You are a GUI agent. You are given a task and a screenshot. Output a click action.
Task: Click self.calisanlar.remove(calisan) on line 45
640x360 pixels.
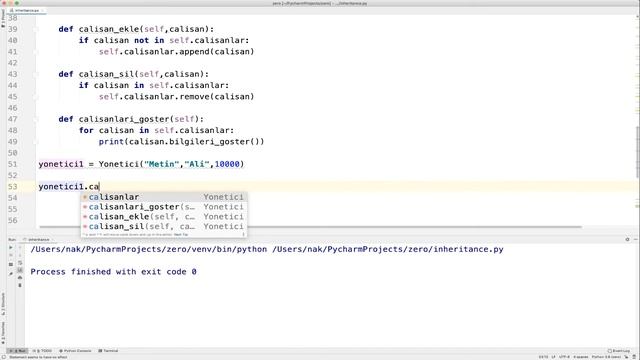[x=176, y=97]
